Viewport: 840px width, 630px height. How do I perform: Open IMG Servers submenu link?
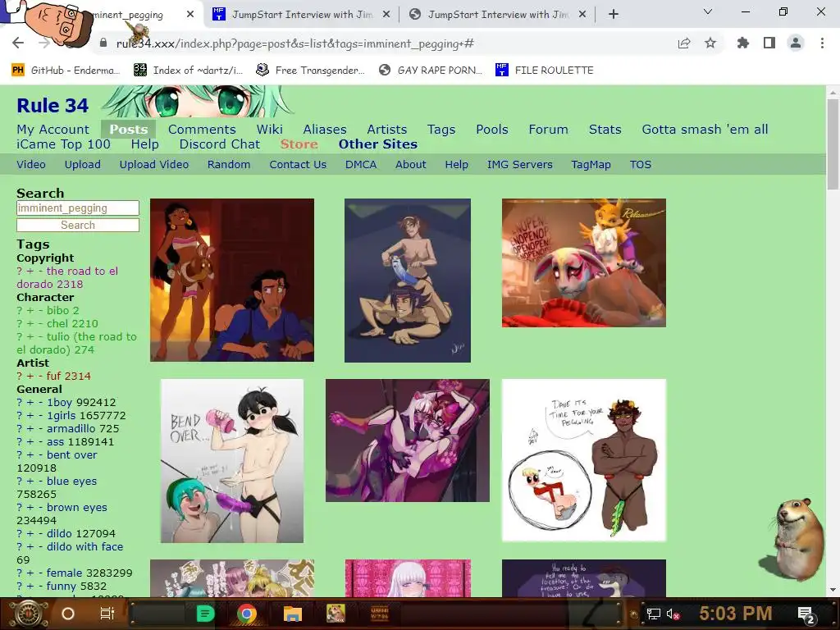pyautogui.click(x=519, y=164)
